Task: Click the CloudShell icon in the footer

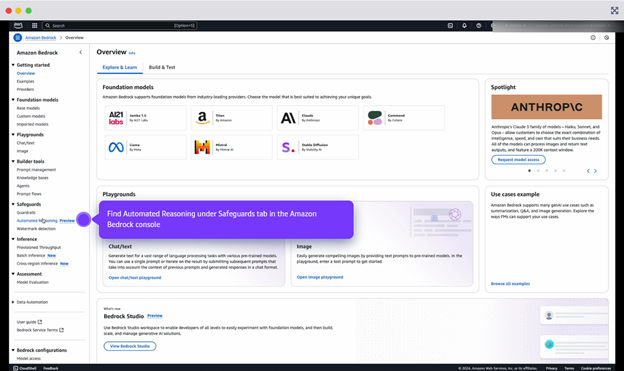Action: [x=16, y=368]
